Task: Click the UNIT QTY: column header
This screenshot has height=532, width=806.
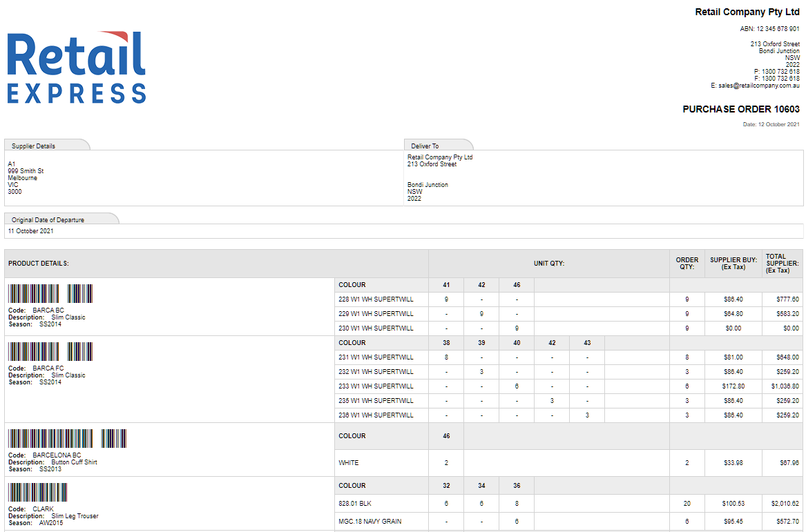Action: point(549,264)
